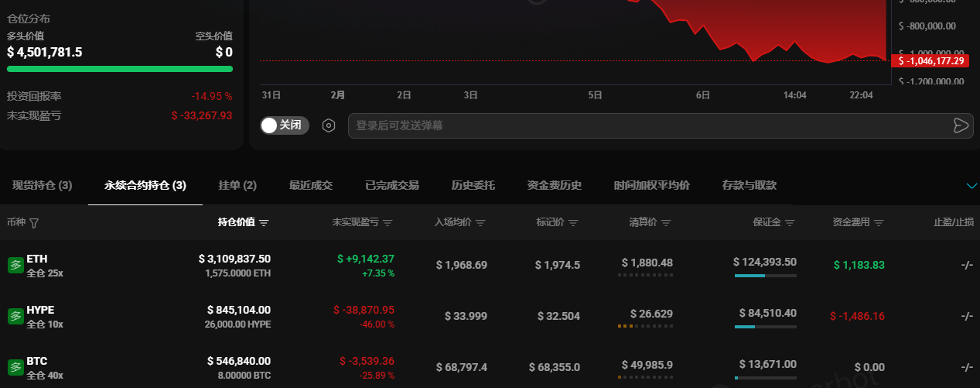This screenshot has width=980, height=388.
Task: Click the BTC long position badge
Action: 15,367
